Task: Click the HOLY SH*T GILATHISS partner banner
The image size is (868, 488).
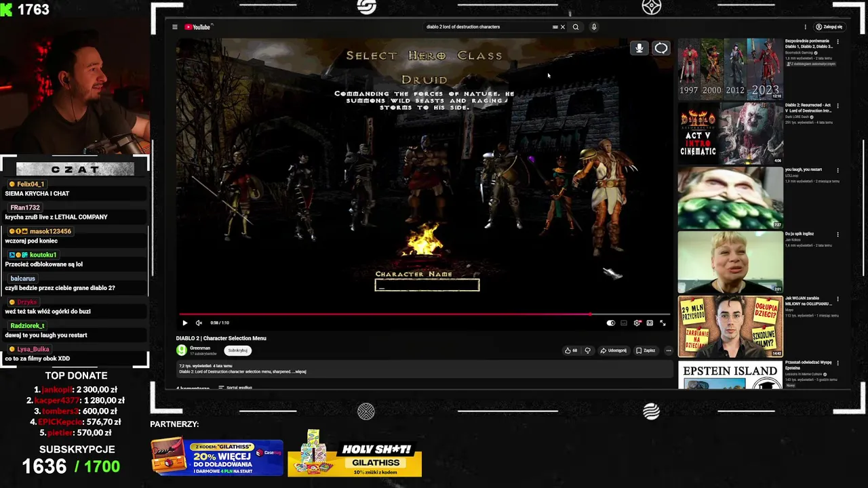Action: [355, 453]
